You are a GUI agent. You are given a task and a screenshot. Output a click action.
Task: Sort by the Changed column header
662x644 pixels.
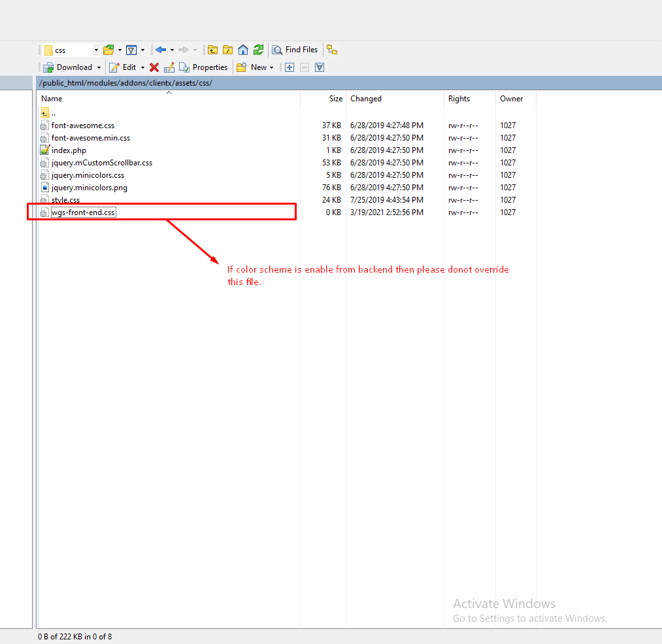click(366, 99)
